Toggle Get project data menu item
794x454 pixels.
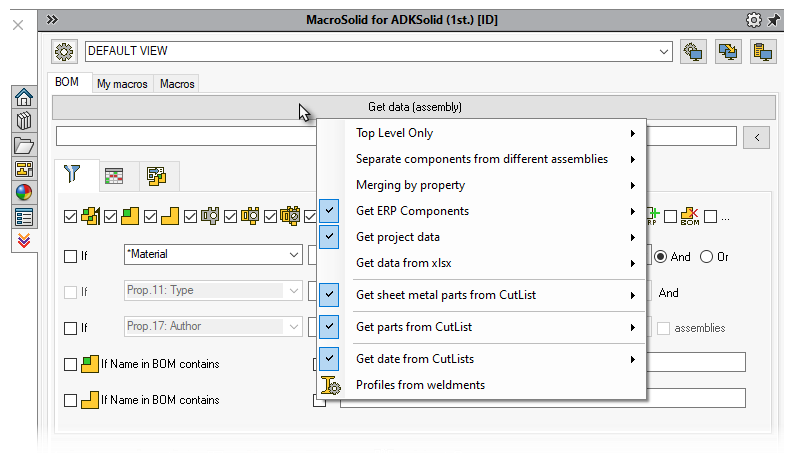coord(482,237)
